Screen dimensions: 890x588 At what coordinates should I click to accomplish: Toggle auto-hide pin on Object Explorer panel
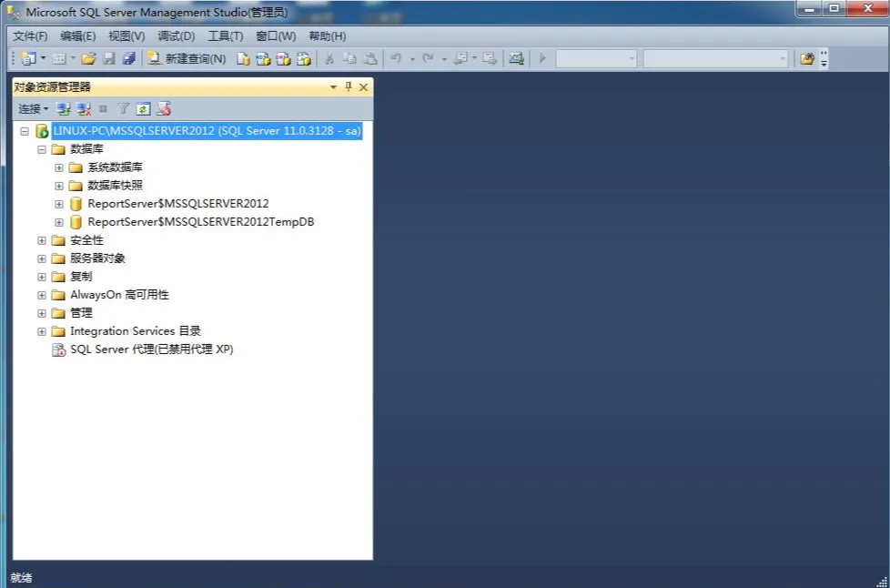pos(349,86)
